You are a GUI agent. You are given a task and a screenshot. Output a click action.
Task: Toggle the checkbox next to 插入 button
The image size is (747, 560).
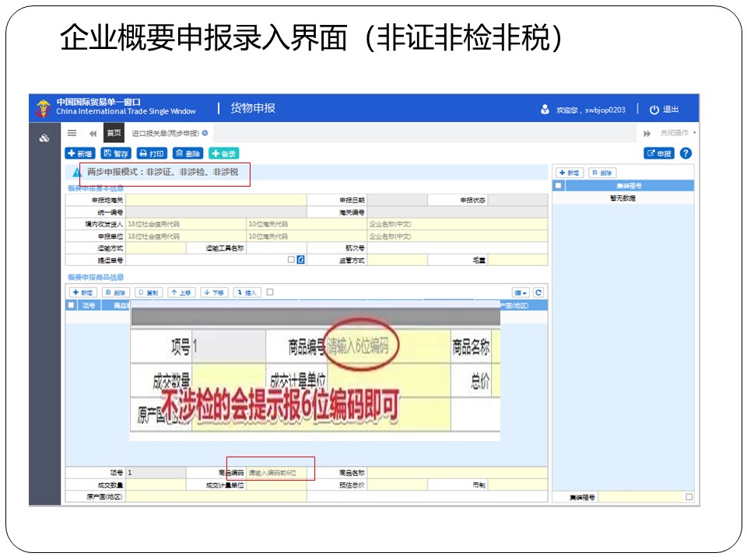(x=270, y=292)
